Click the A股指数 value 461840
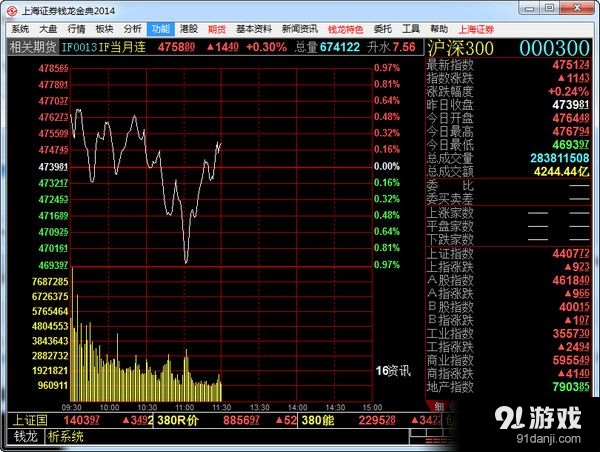Image resolution: width=600 pixels, height=452 pixels. [x=571, y=281]
